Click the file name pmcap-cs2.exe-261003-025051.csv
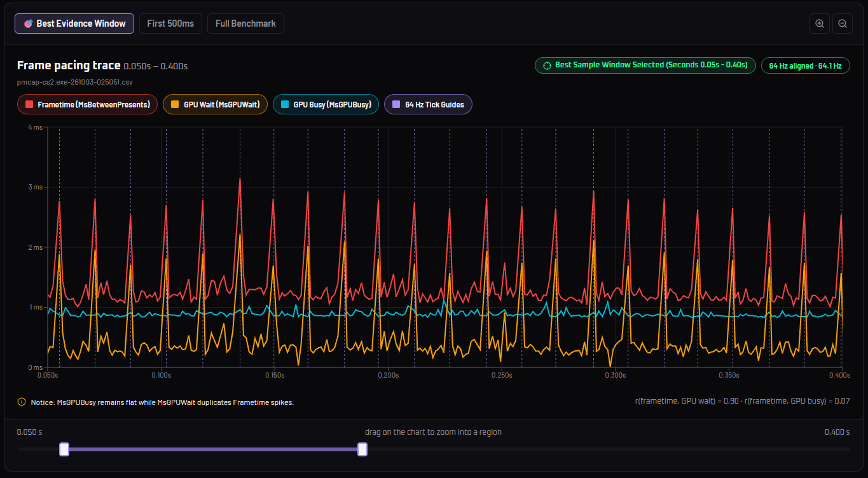 point(74,82)
